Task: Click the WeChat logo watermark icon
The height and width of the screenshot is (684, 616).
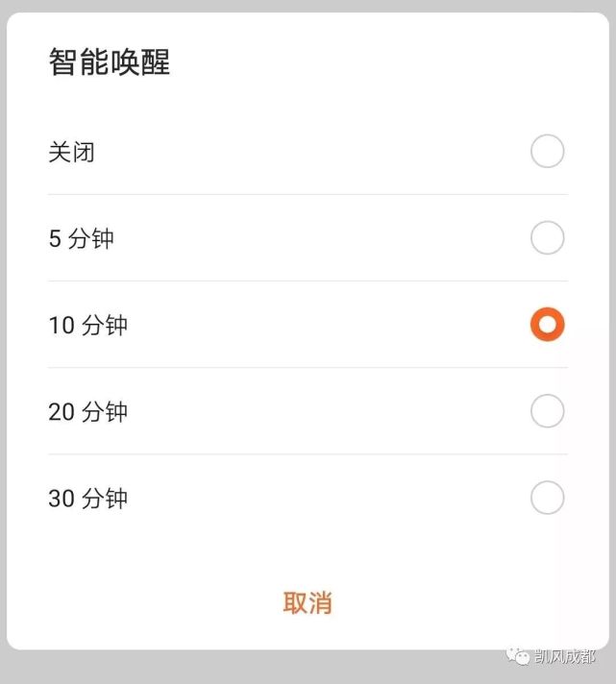Action: [518, 656]
